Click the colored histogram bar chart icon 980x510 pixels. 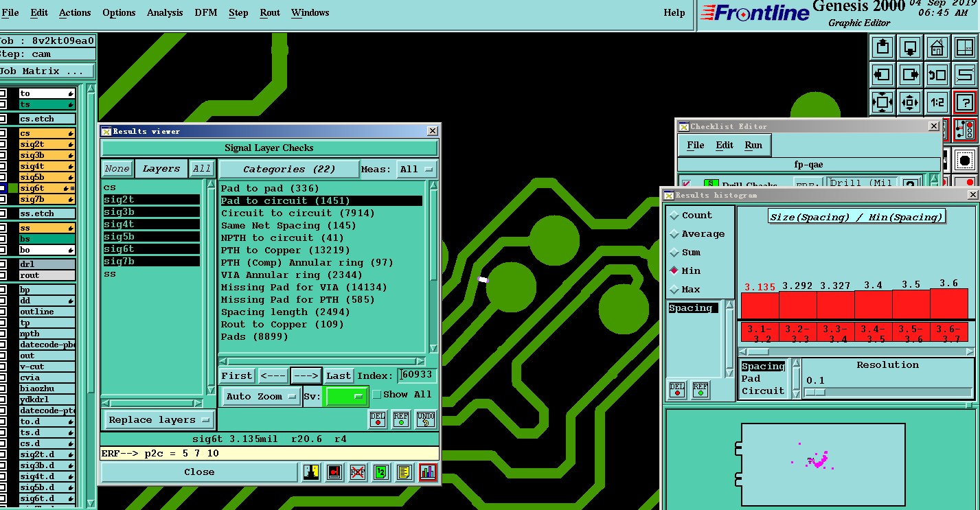pyautogui.click(x=428, y=472)
